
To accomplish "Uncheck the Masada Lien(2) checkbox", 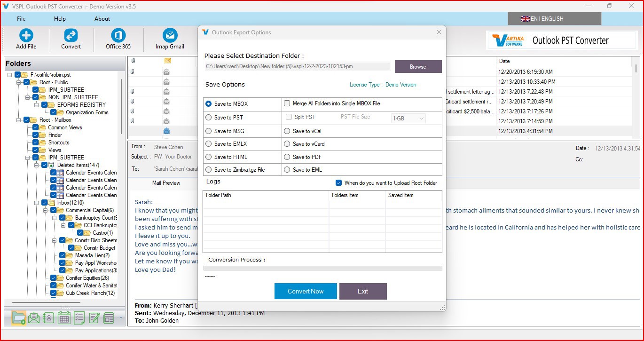I will pos(63,255).
